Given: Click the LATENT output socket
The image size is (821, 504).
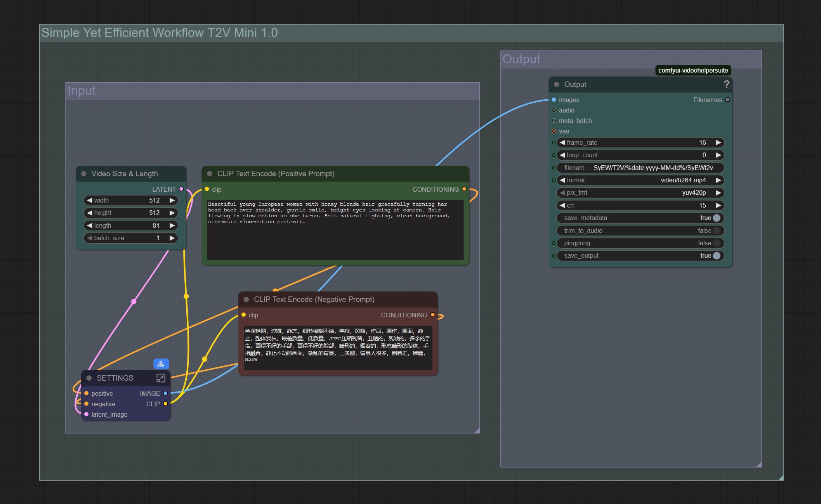Looking at the screenshot, I should [x=181, y=189].
